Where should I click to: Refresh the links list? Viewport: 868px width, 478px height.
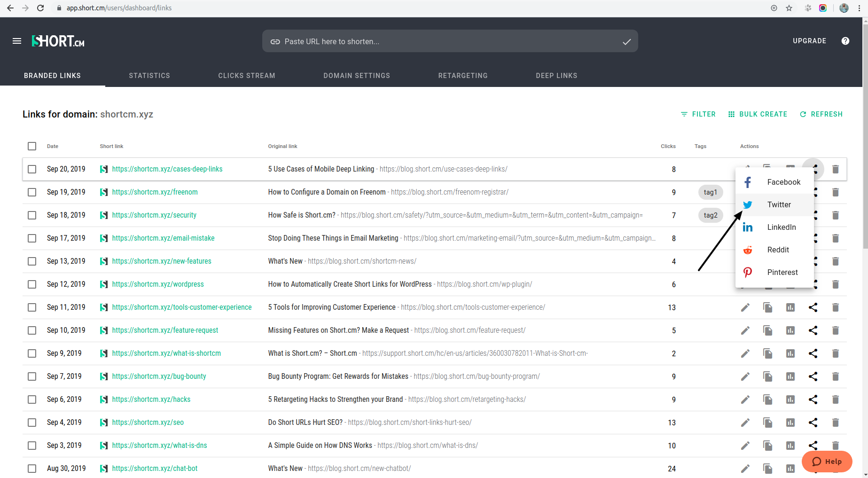point(821,114)
